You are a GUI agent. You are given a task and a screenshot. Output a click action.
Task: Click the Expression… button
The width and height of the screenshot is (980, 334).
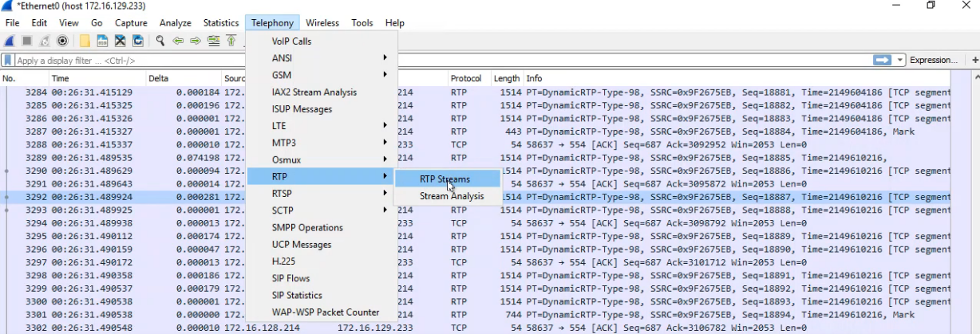(933, 60)
